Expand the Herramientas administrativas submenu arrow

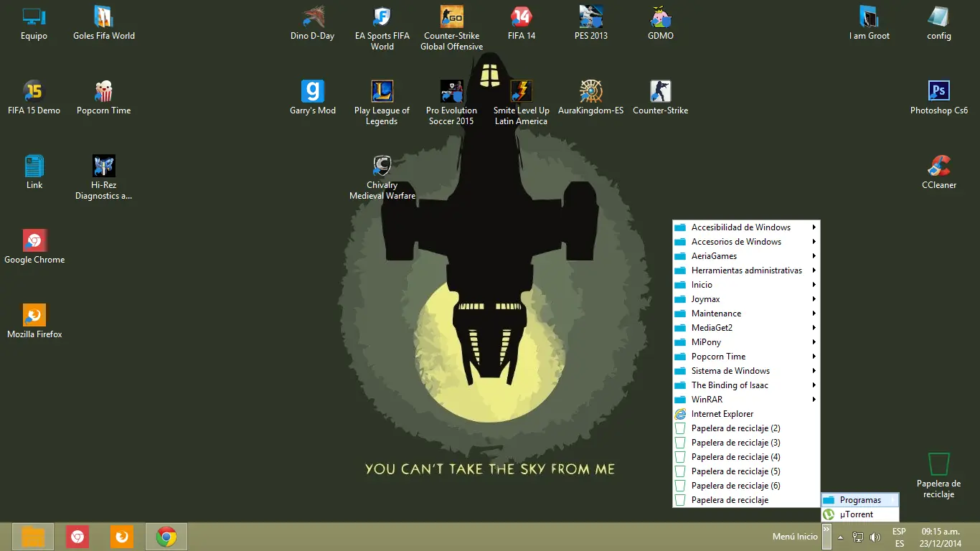(x=814, y=270)
